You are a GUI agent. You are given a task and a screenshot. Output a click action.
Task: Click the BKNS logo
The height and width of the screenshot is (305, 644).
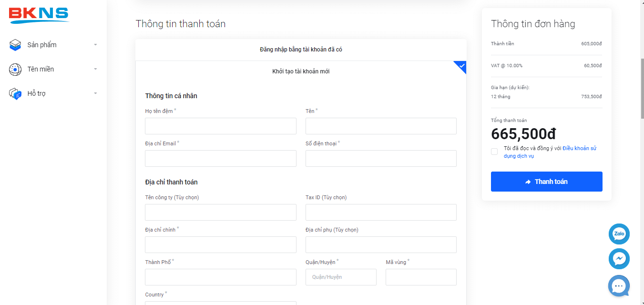39,15
